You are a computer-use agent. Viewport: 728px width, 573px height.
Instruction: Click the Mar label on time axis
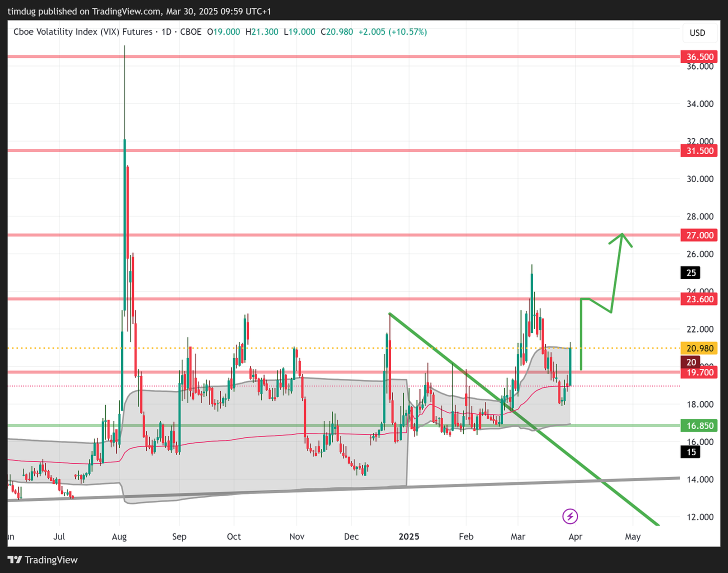pos(518,536)
